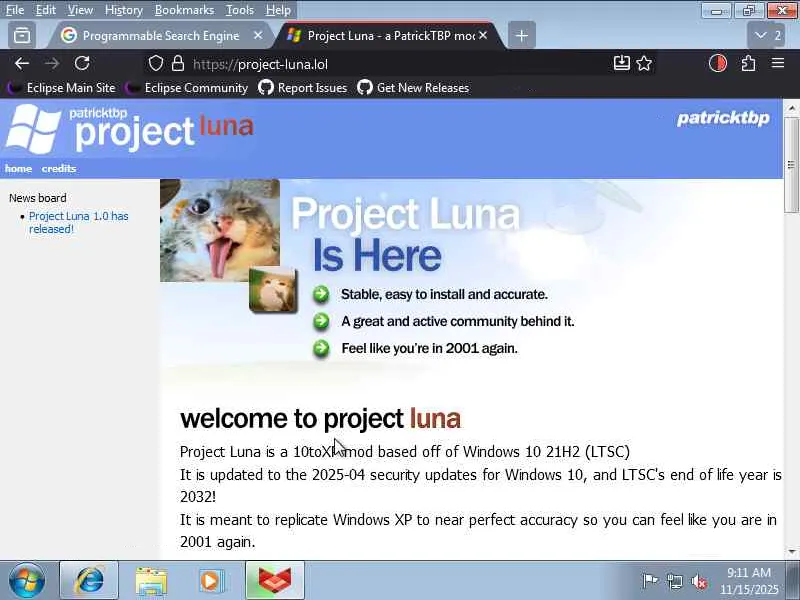Click the vertical scrollbar thumb
The image size is (800, 600).
(791, 164)
